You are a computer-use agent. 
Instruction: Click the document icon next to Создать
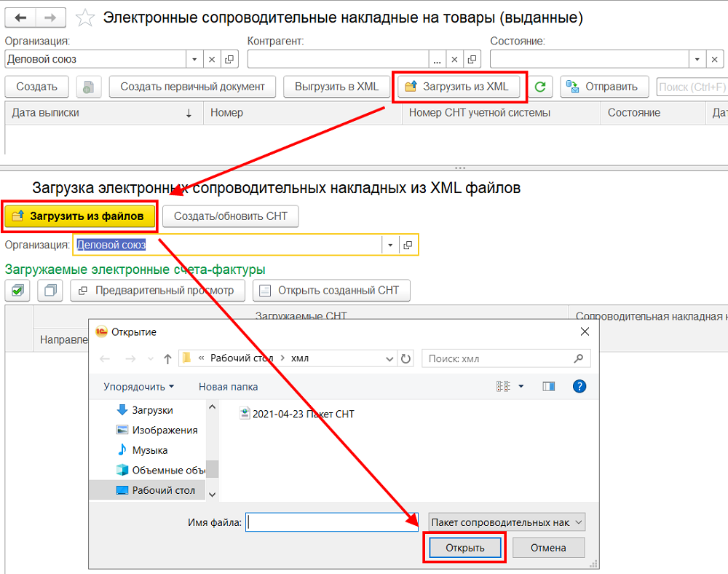[88, 87]
